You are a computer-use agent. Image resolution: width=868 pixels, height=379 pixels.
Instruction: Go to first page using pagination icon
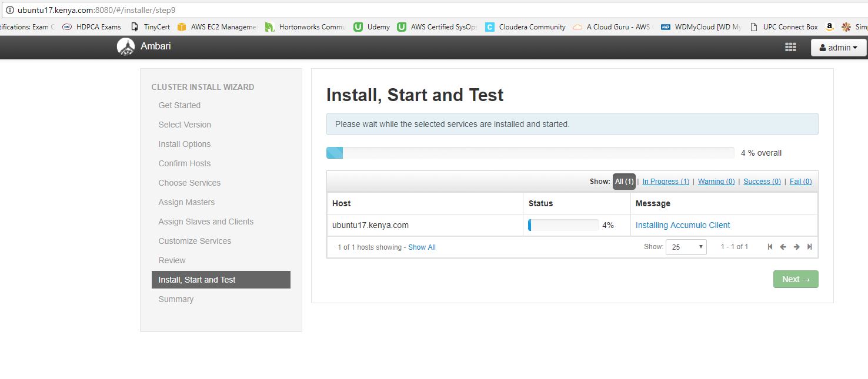[770, 247]
